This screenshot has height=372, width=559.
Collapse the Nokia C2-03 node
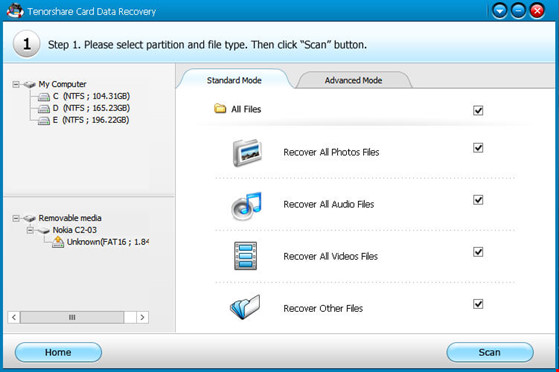(30, 230)
